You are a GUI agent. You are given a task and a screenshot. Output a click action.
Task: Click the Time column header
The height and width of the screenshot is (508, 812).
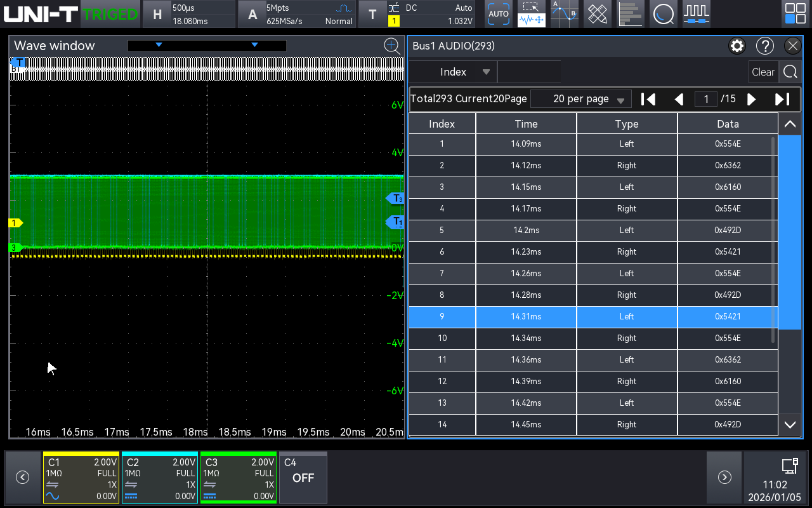526,124
